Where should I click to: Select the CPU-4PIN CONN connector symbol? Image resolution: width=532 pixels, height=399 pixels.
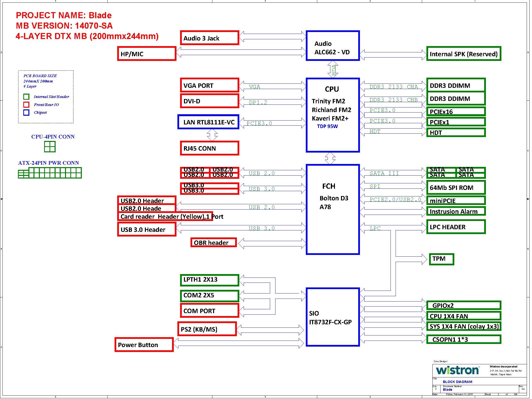(x=50, y=147)
